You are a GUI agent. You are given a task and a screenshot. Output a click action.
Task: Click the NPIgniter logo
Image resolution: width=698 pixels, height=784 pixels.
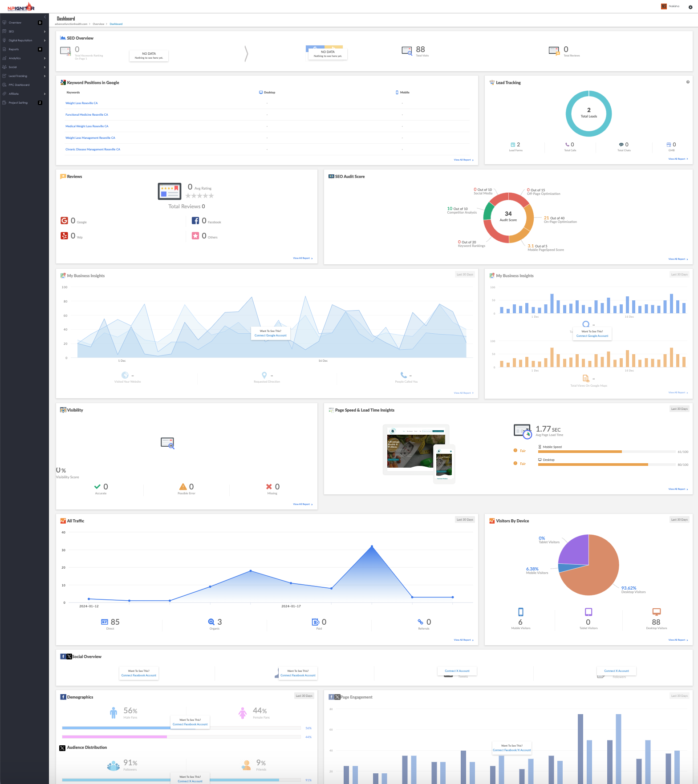[21, 7]
